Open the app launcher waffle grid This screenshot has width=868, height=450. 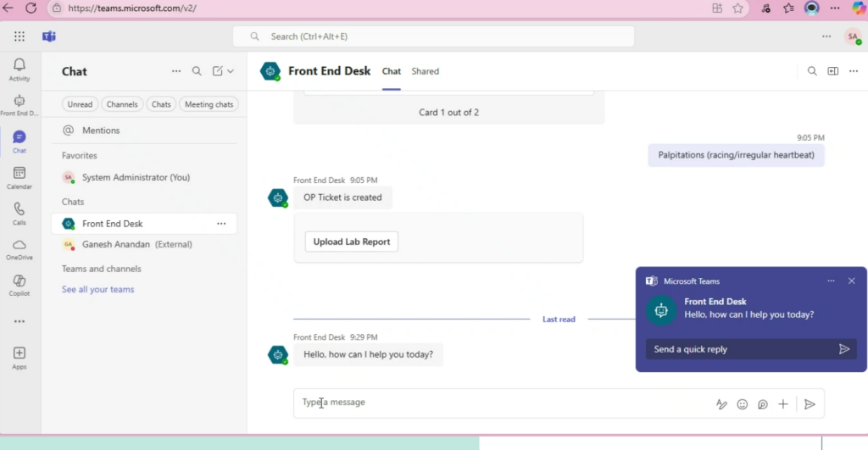19,36
